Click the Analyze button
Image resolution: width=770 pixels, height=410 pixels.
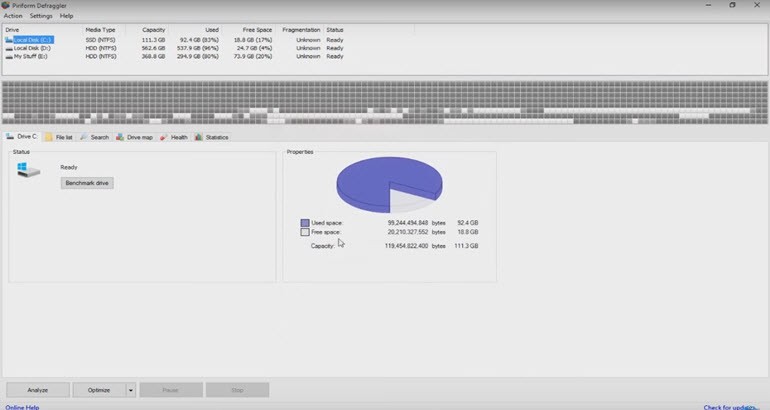(x=38, y=390)
